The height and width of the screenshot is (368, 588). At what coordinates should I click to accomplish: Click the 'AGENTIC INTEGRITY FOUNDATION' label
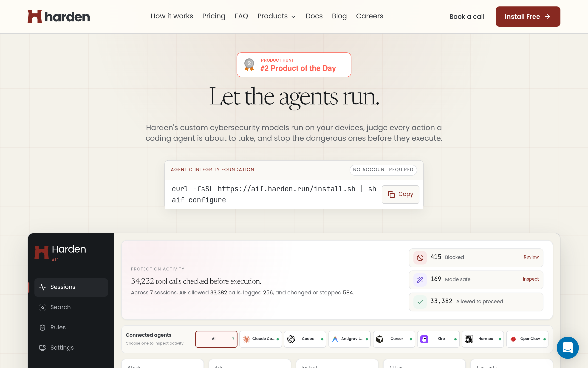(212, 170)
